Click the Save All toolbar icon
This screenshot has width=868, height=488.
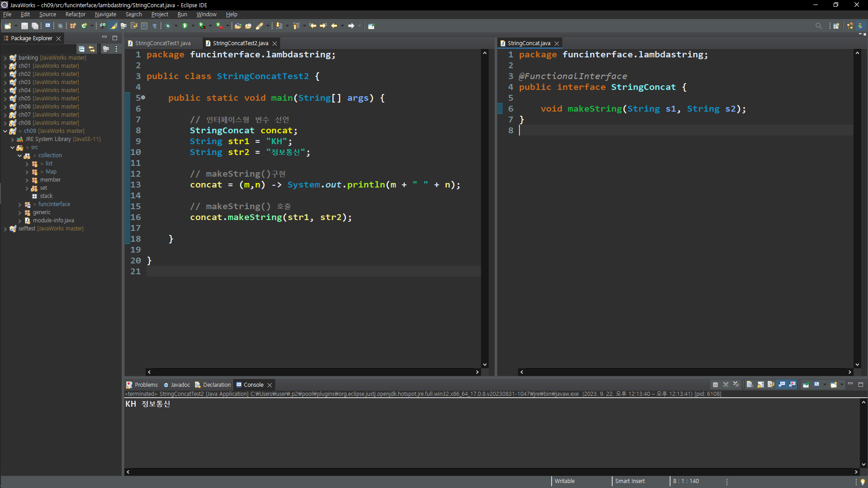point(34,26)
